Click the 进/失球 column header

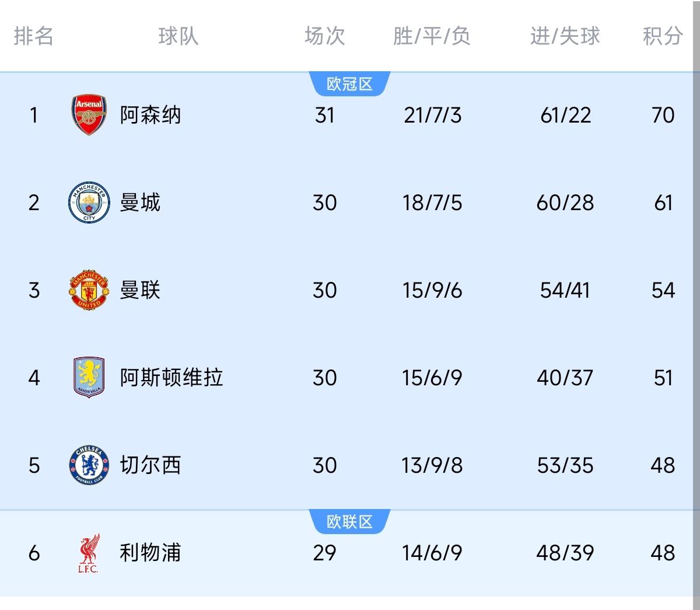click(x=565, y=36)
